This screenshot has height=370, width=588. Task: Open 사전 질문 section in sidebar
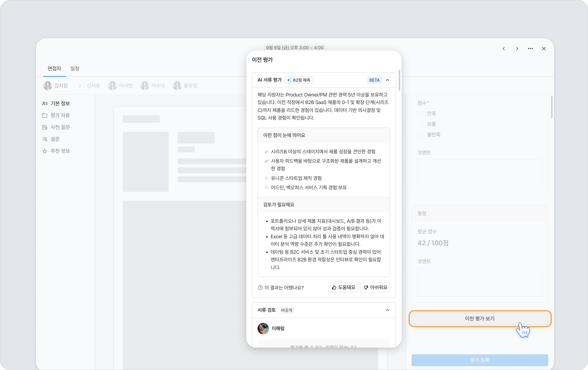(56, 127)
